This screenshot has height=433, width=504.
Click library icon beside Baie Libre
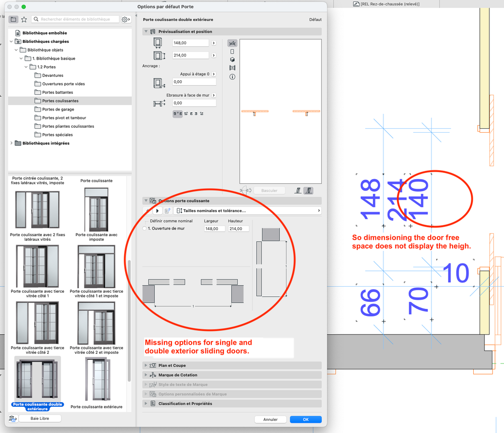(13, 418)
